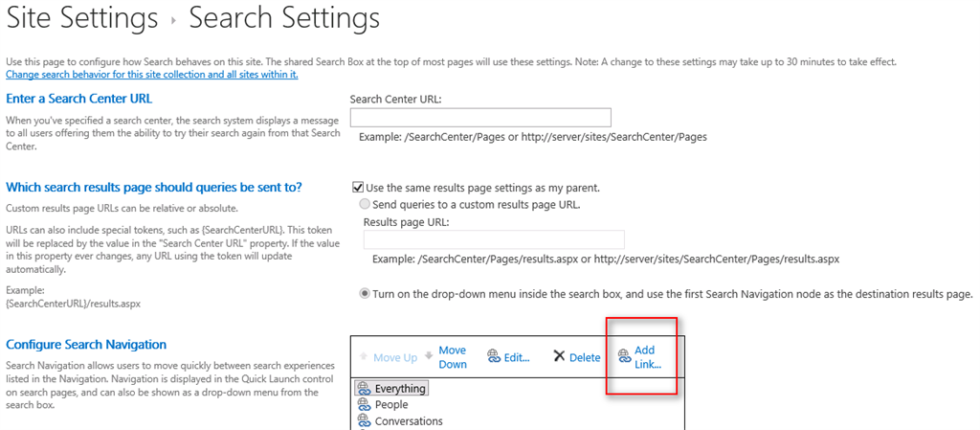Select 'Send queries to a custom results page URL'
Viewport: 980px width, 430px height.
click(365, 204)
